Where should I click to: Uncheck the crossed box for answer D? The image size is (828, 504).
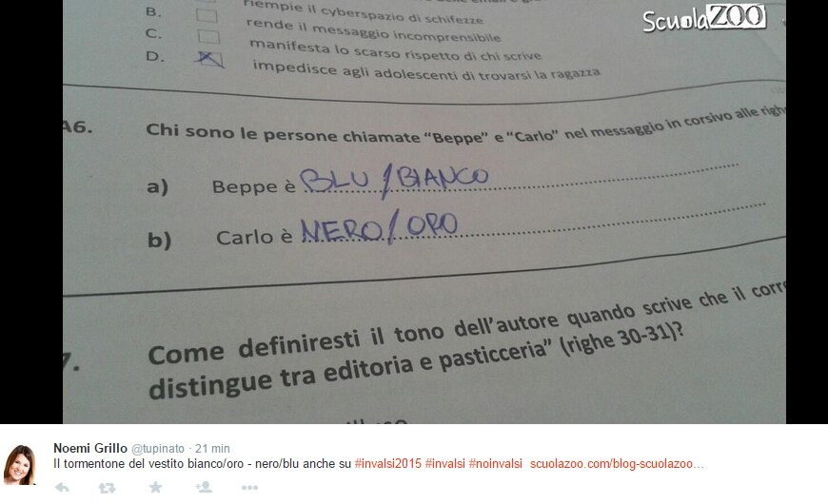[x=210, y=59]
